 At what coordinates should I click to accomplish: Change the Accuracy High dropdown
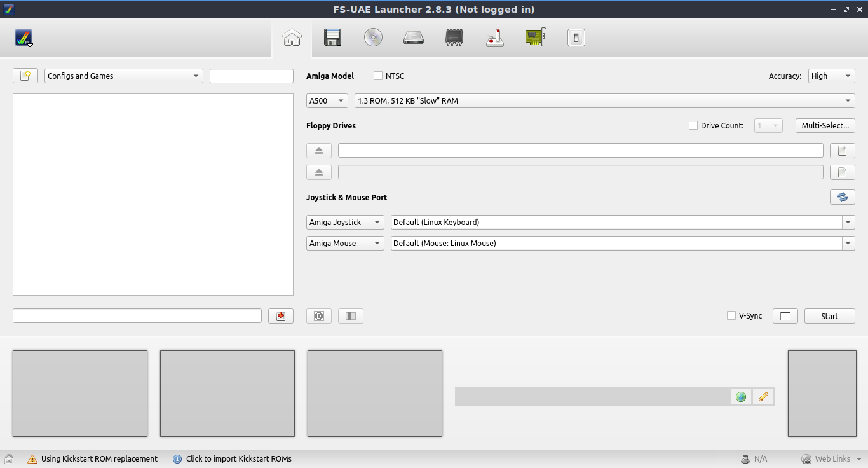(832, 76)
